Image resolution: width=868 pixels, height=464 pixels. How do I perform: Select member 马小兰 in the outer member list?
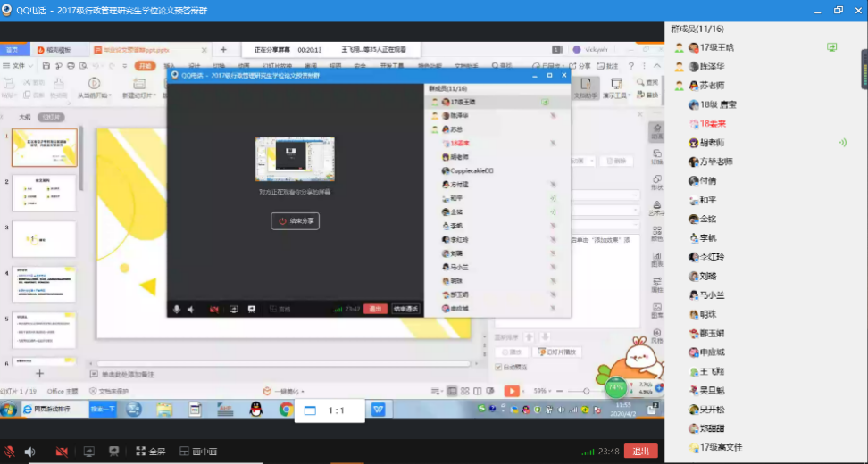712,295
